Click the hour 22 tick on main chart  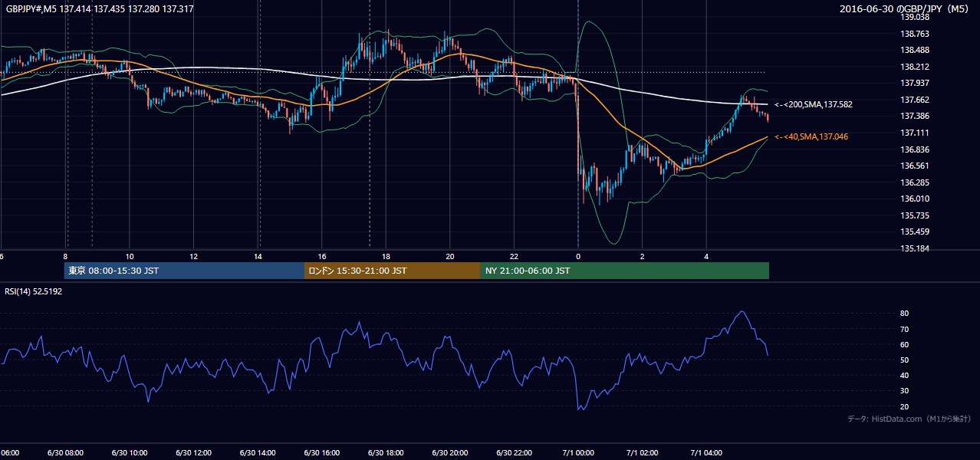point(514,257)
